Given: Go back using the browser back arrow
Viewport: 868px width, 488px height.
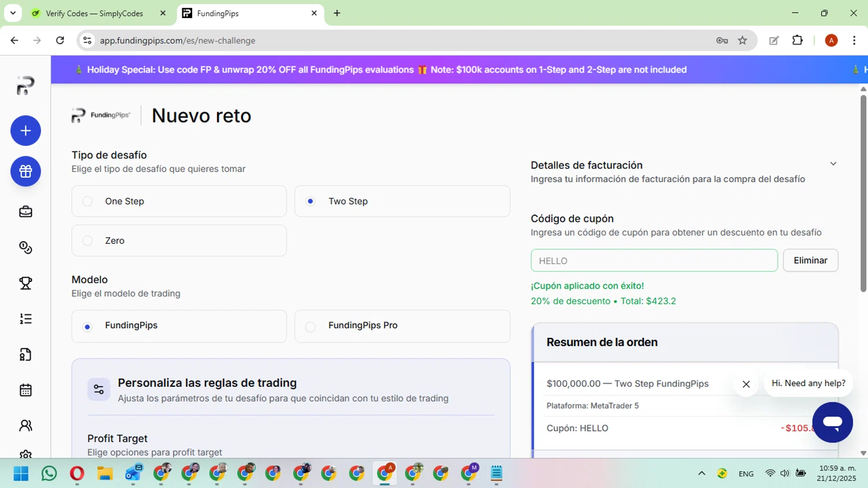Looking at the screenshot, I should click(14, 41).
